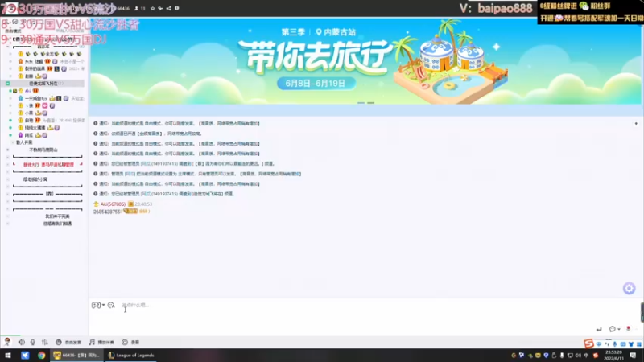The width and height of the screenshot is (644, 362).
Task: Select user 小黑 in the channel list
Action: click(29, 113)
